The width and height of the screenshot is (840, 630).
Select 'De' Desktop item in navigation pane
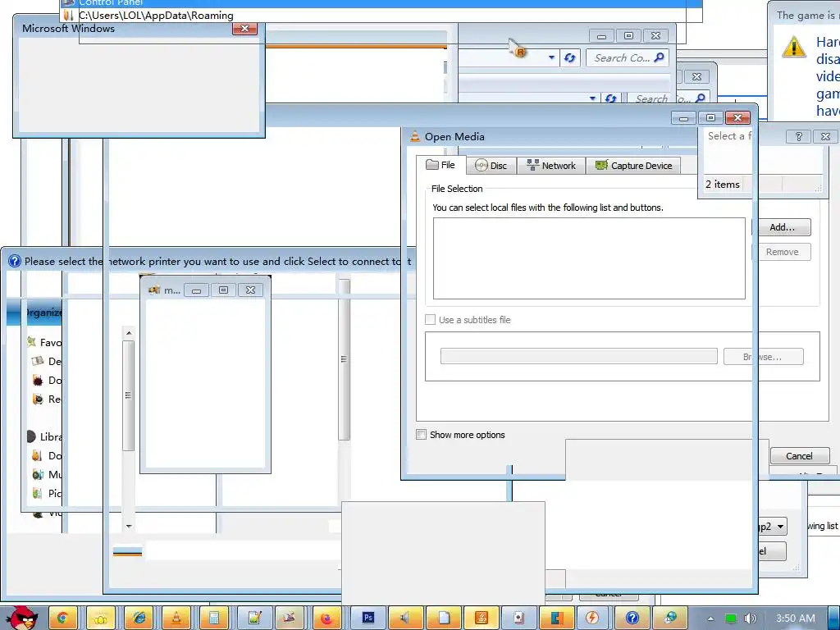[47, 361]
